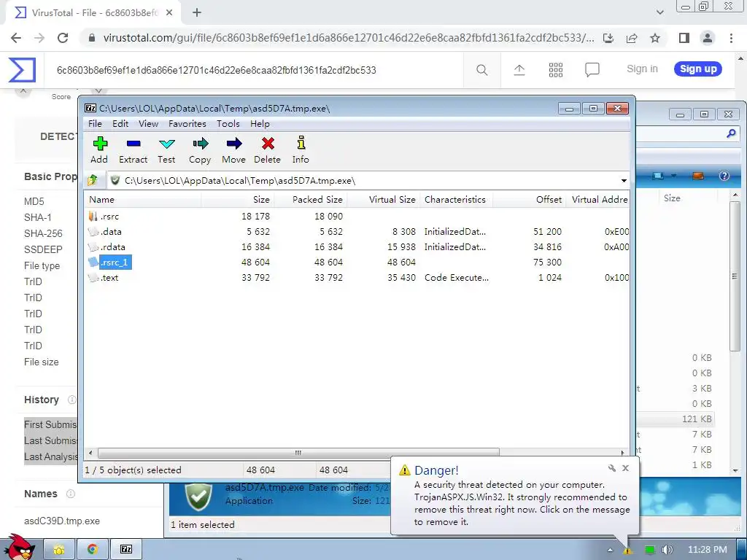Select the .rdata section row
Screen dimensions: 747x560
tap(356, 246)
